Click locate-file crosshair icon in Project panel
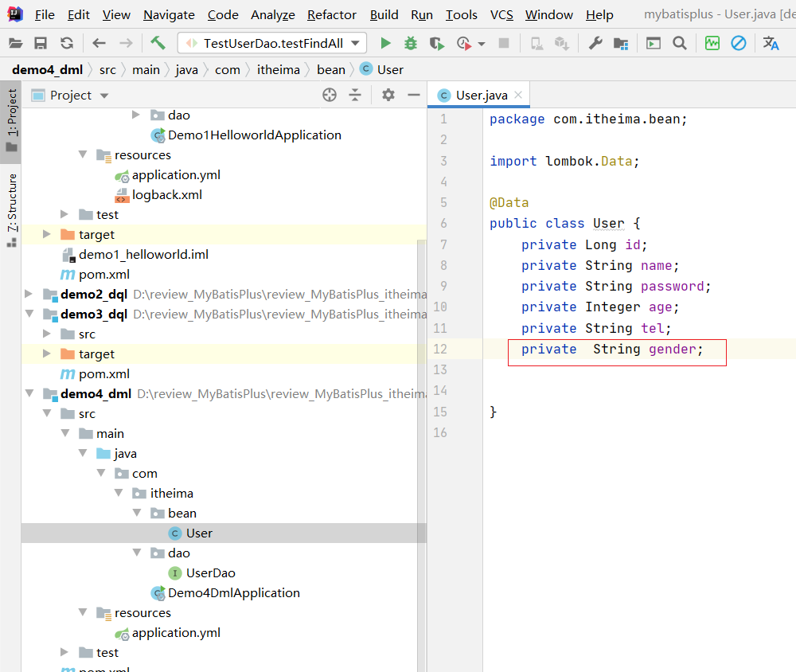Image resolution: width=796 pixels, height=672 pixels. click(330, 95)
